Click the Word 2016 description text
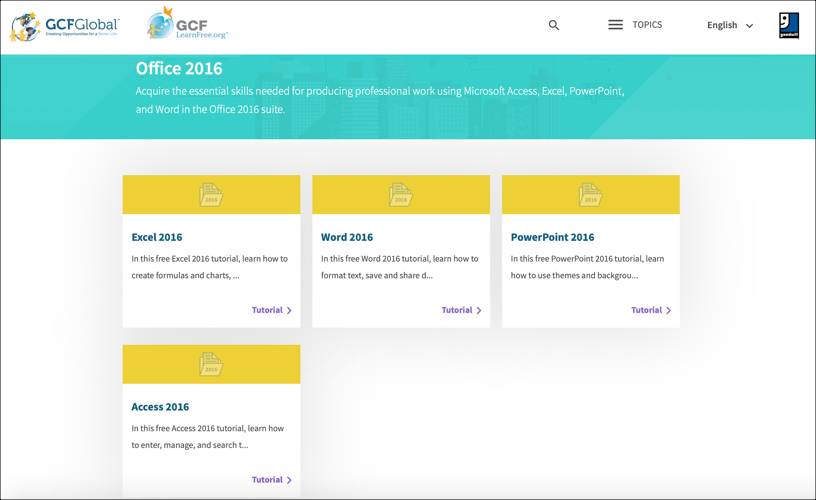This screenshot has width=816, height=500. [x=399, y=267]
